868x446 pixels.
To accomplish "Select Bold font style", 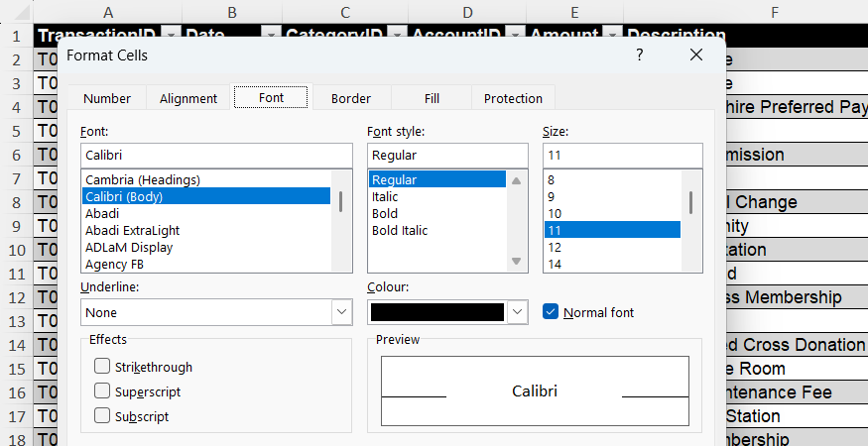I will coord(437,214).
